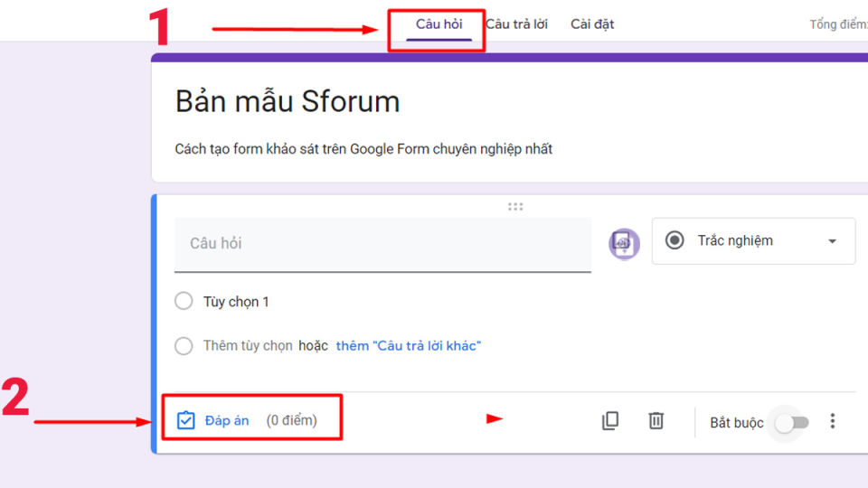Image resolution: width=868 pixels, height=488 pixels.
Task: Click the radio circle beside Thêm tùy chọn
Action: 184,346
